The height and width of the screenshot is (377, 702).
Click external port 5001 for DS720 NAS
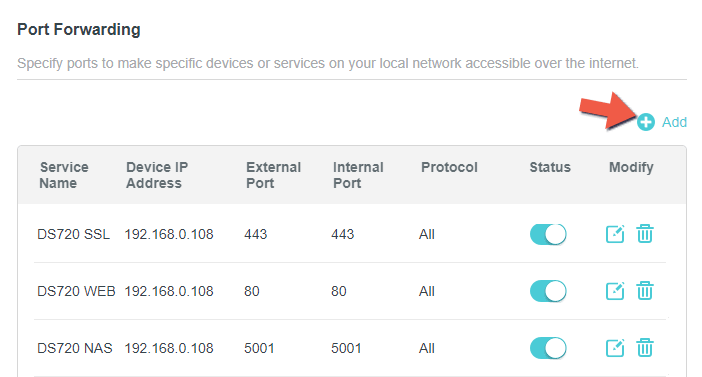pos(259,348)
